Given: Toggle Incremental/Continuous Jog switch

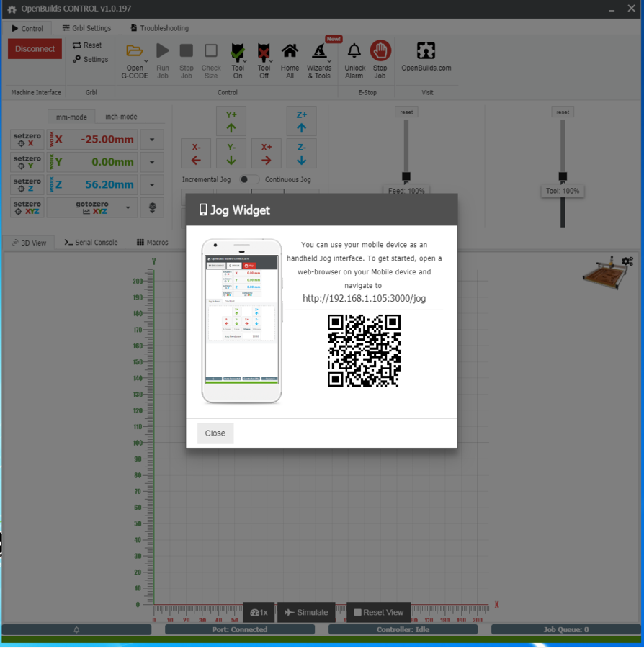Looking at the screenshot, I should coord(249,179).
